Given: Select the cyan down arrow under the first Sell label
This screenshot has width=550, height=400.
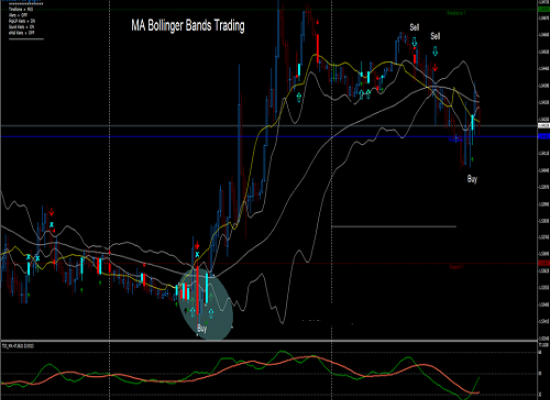Looking at the screenshot, I should pos(414,42).
